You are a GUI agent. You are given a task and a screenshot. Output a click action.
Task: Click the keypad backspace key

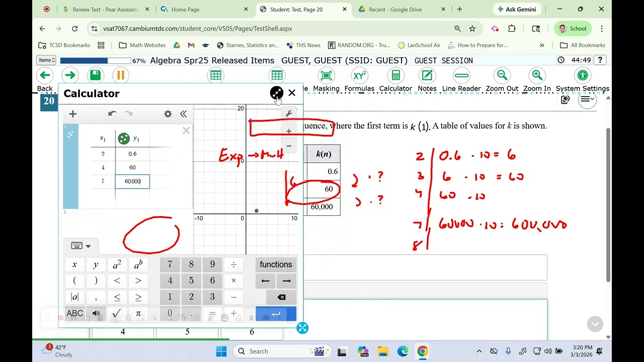(281, 297)
